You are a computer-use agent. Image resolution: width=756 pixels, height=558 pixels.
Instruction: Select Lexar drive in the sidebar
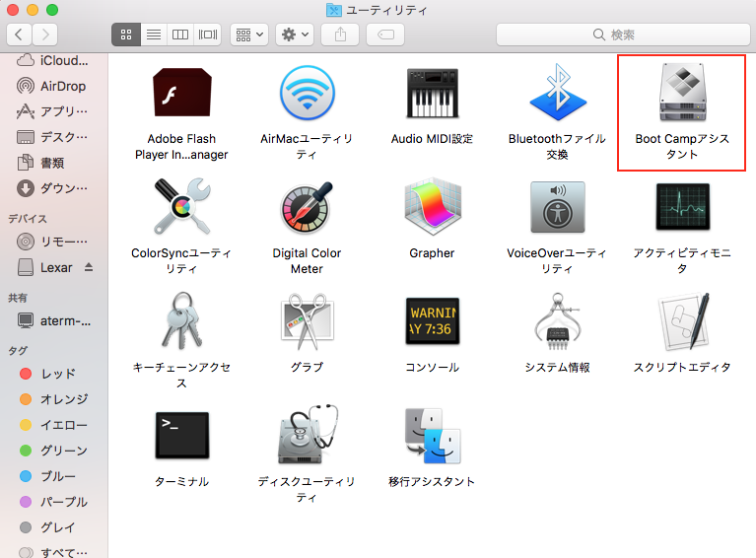45,268
